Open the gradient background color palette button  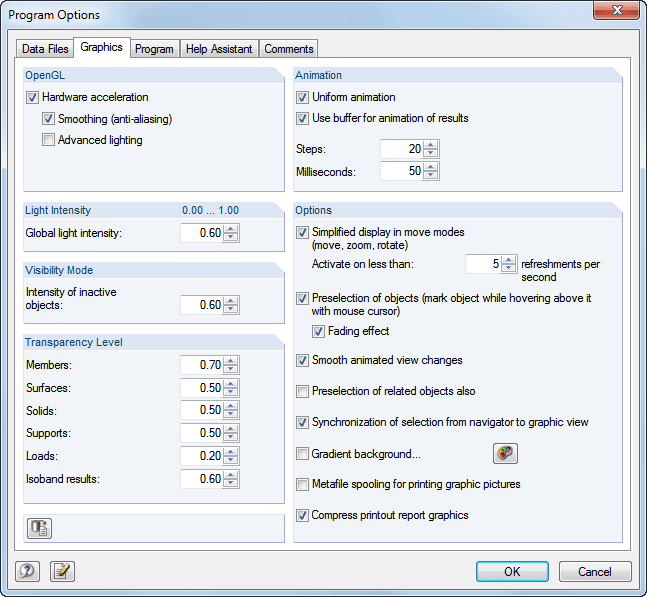pos(505,453)
